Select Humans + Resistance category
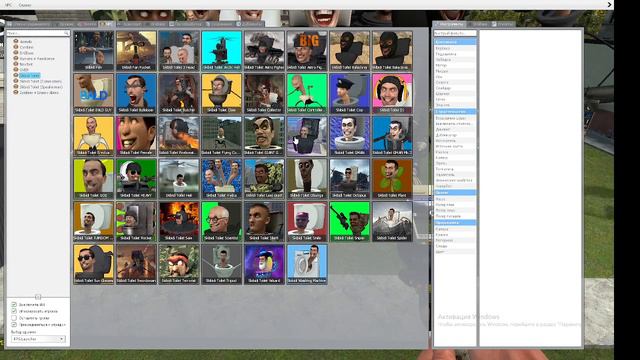This screenshot has height=360, width=640. click(37, 59)
